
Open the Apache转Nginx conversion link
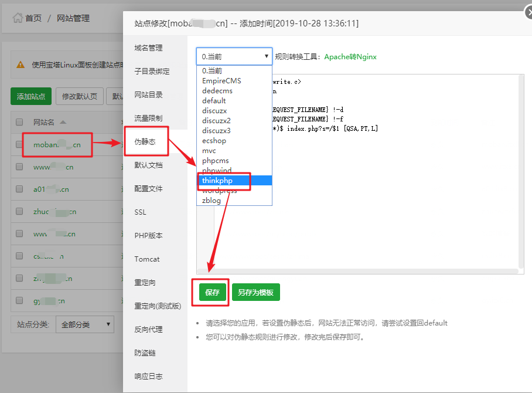tap(350, 57)
